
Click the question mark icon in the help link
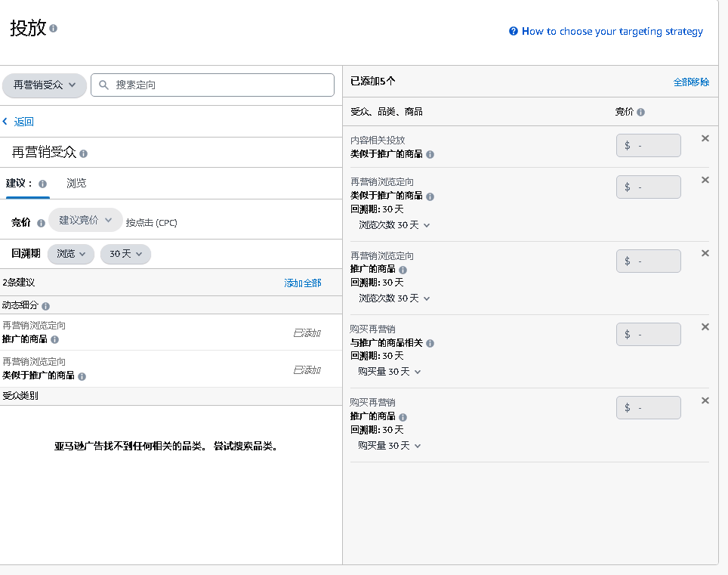[x=513, y=31]
